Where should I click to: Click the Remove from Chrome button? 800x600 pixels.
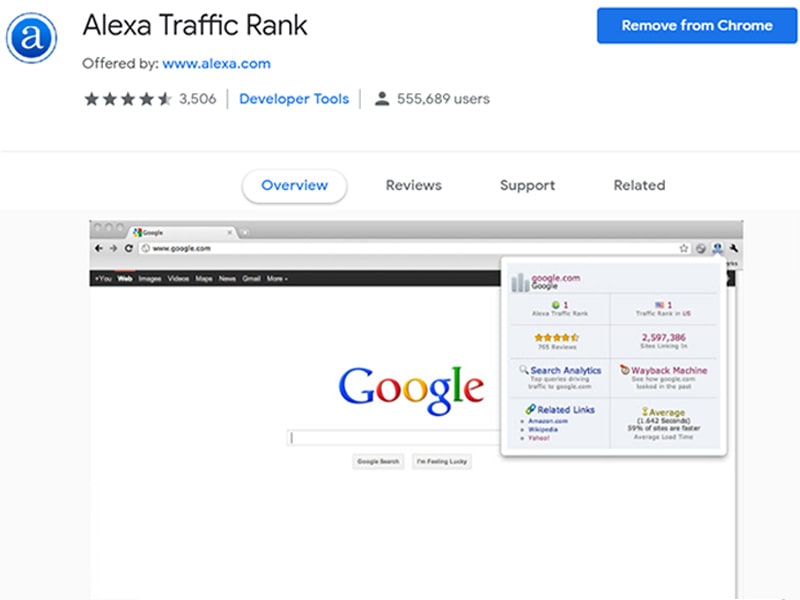pyautogui.click(x=697, y=26)
